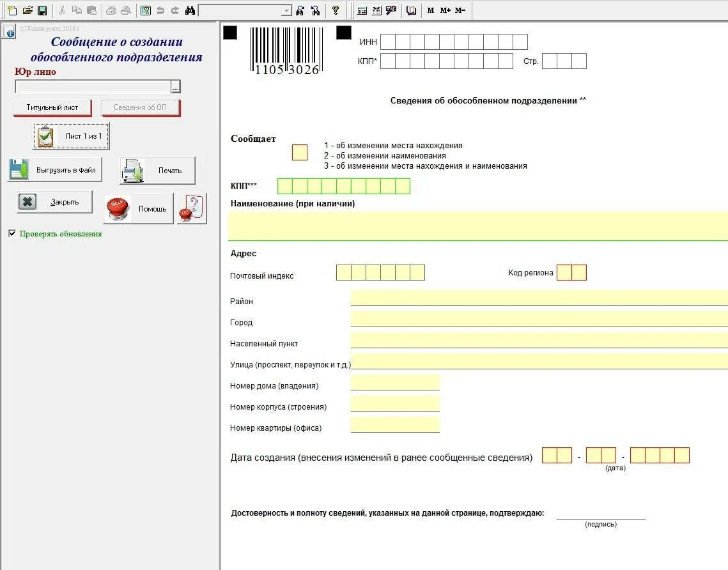Click into the toolbar search text field
Viewport: 728px width, 570px height.
click(x=240, y=10)
